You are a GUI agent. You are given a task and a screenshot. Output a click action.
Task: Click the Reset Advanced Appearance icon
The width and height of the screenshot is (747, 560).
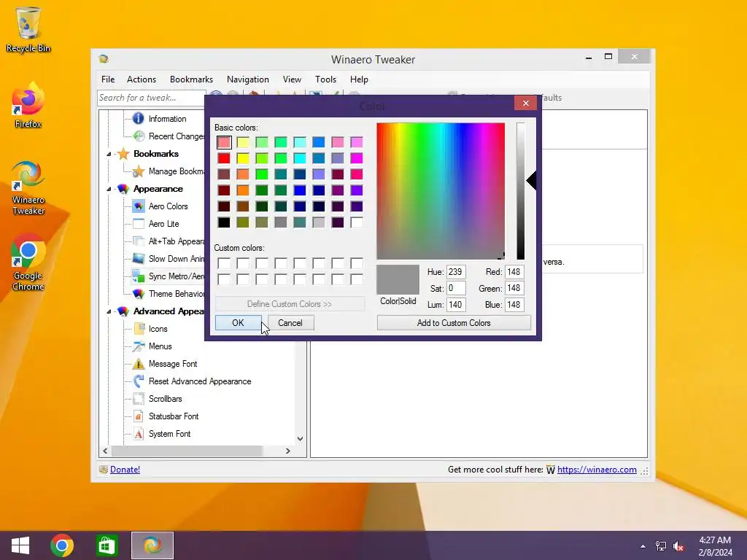[139, 381]
